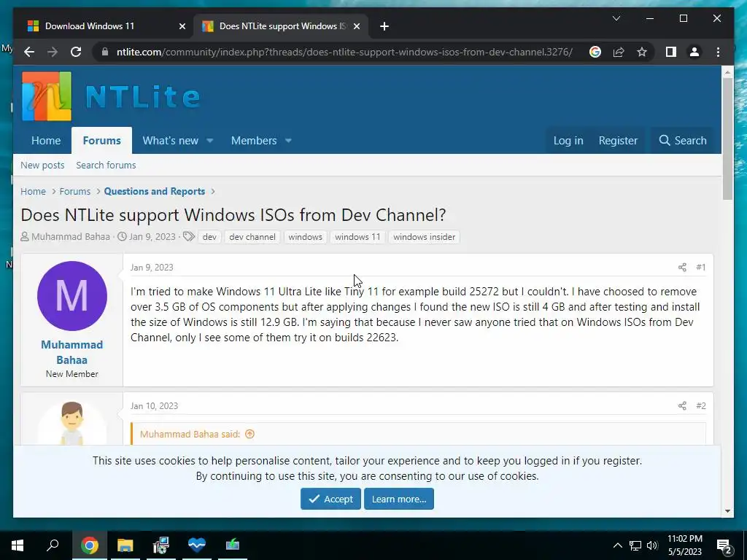Click New posts link

tap(42, 166)
